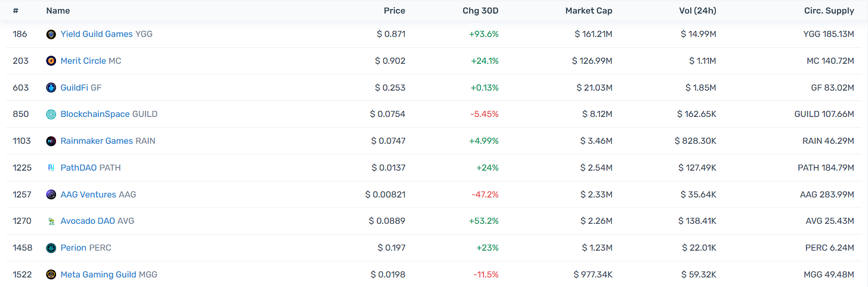Viewport: 868px width, 287px height.
Task: Click the price $ 0.00821
Action: click(386, 195)
